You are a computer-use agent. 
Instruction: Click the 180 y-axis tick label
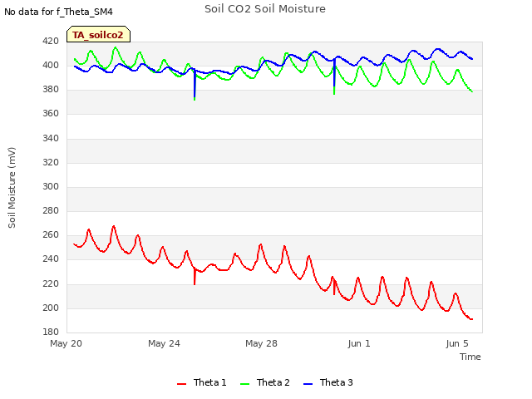click(51, 332)
